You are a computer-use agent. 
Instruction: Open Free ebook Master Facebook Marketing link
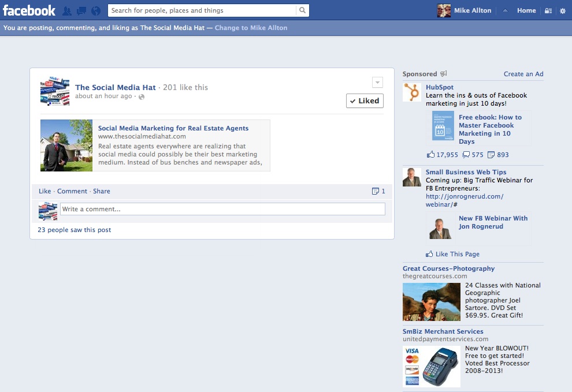491,129
